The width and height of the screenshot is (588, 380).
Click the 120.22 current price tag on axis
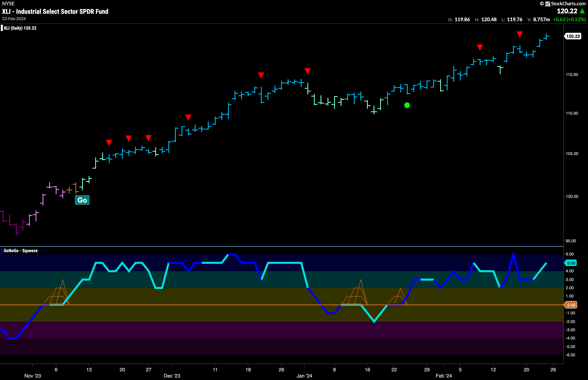click(x=573, y=36)
